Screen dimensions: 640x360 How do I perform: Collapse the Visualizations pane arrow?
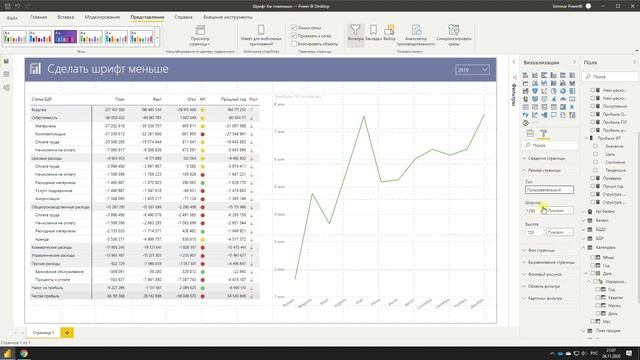[x=574, y=62]
